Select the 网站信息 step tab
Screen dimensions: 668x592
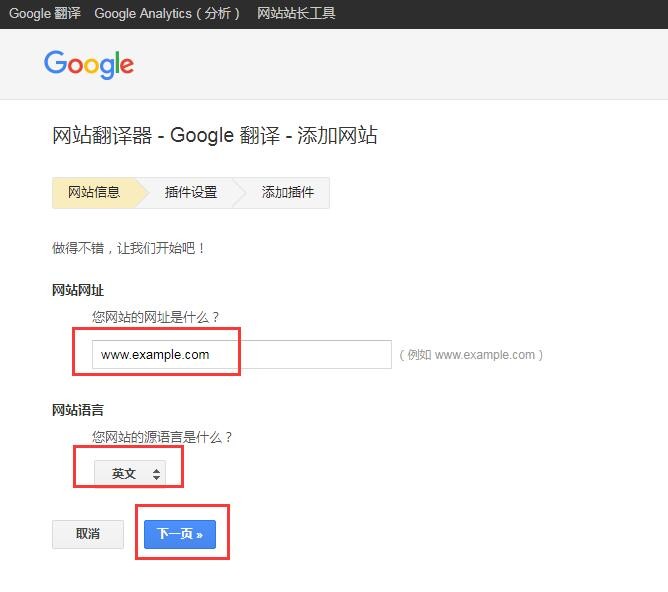95,193
